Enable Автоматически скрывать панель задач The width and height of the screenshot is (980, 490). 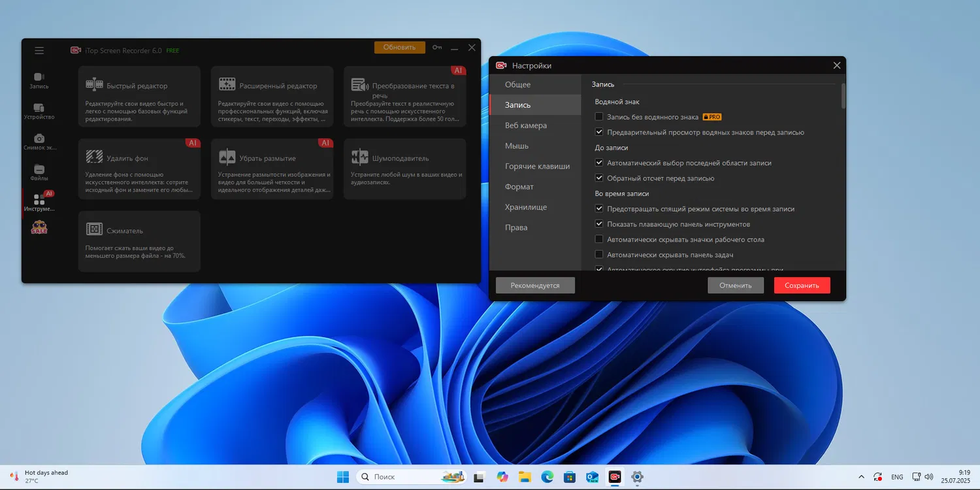pyautogui.click(x=599, y=255)
